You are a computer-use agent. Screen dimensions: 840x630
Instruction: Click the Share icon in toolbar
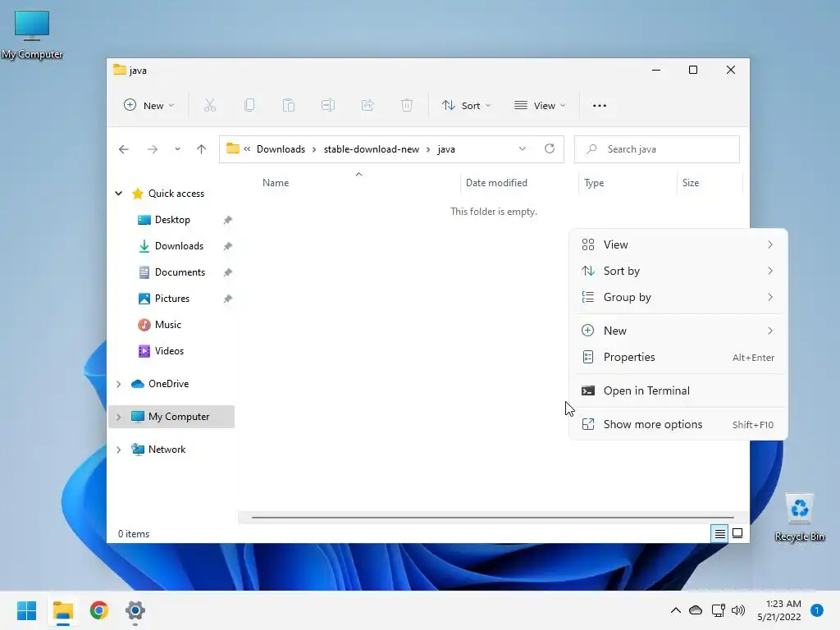pyautogui.click(x=367, y=106)
